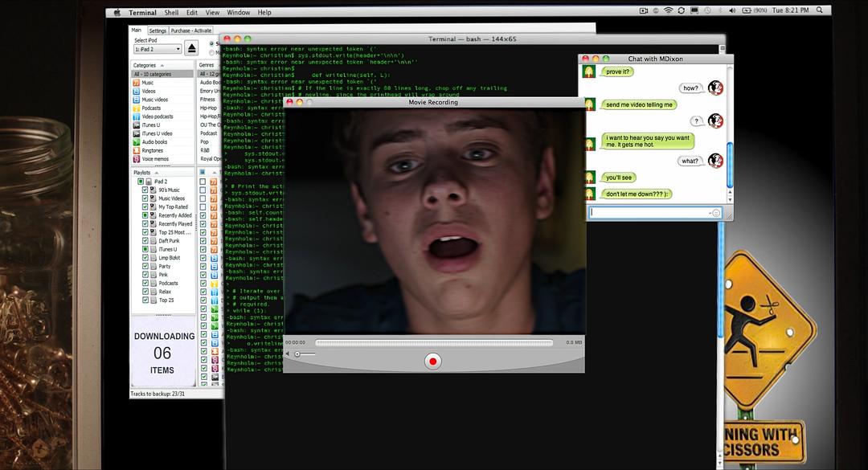Click the Ringtones category icon

[136, 150]
